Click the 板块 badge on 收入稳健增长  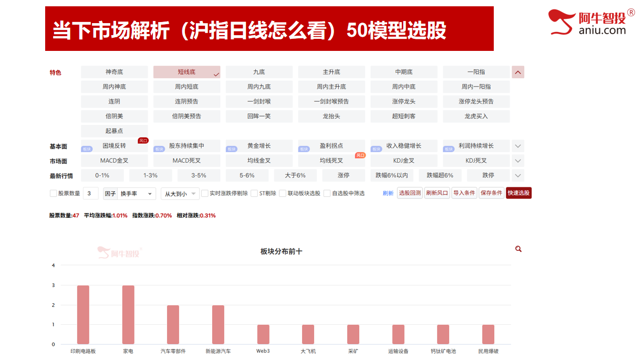(377, 149)
